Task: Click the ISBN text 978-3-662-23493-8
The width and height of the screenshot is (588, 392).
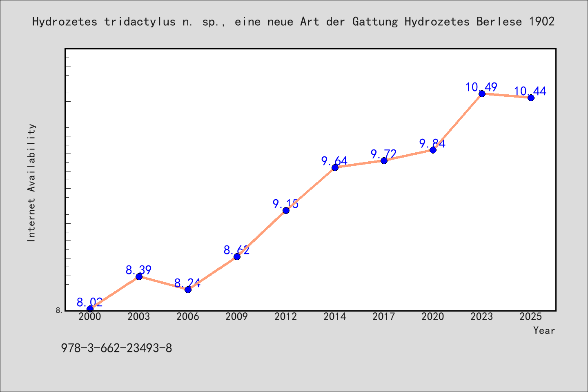Action: click(116, 348)
